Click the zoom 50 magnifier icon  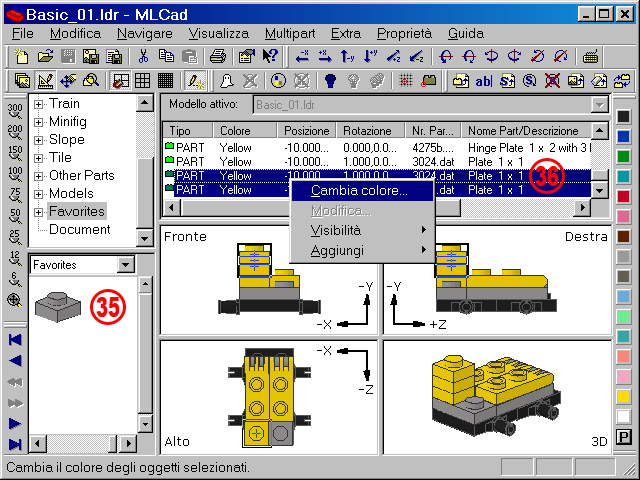coord(15,217)
